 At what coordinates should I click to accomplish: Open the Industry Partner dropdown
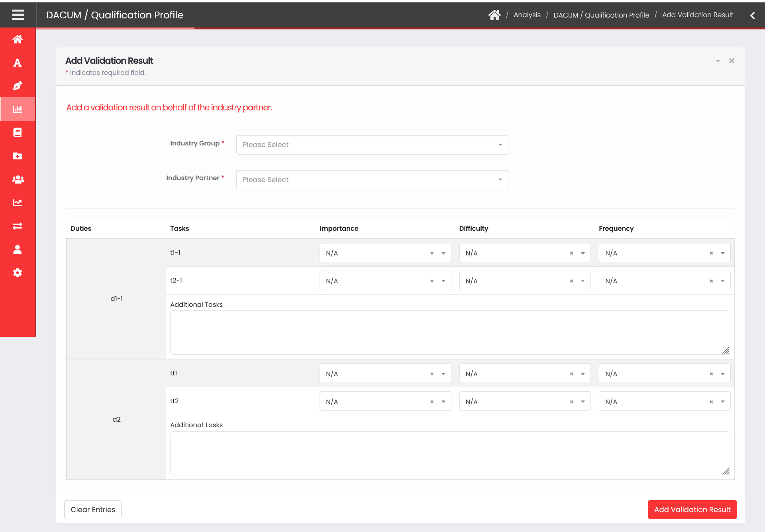372,180
